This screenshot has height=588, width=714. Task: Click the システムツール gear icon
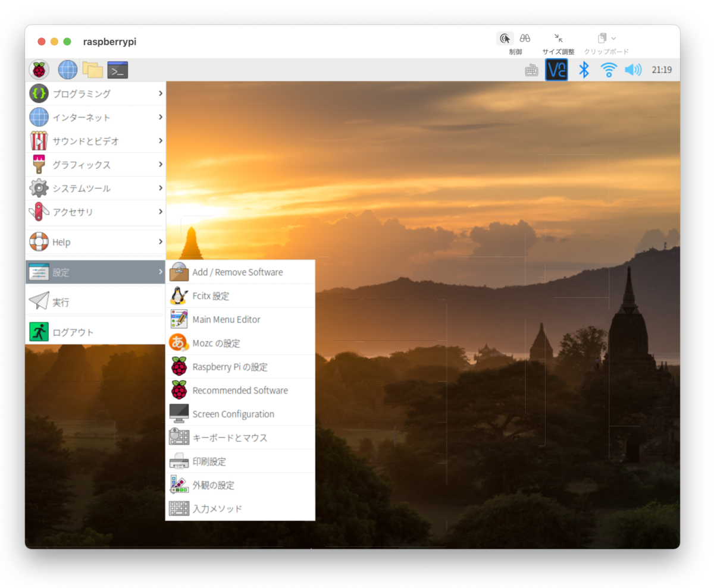(x=39, y=188)
